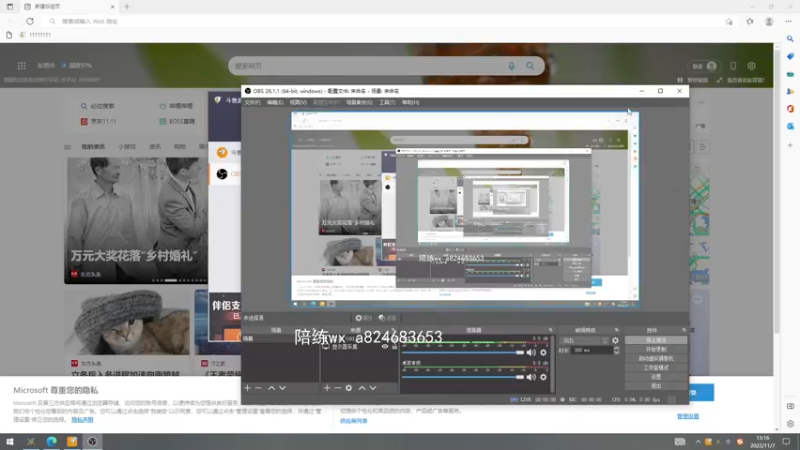Screen dimensions: 800x450
Task: Move source down in Sources dock
Action: (373, 388)
